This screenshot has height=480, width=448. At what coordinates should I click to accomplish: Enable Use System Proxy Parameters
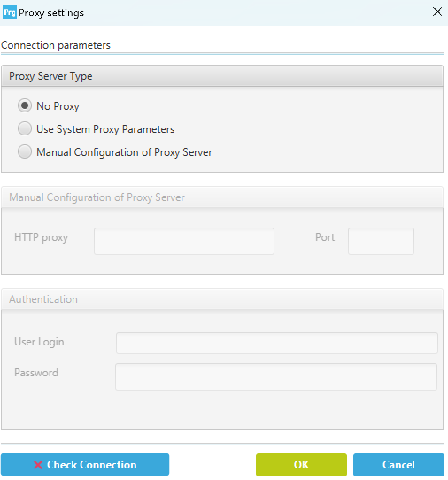[x=25, y=129]
